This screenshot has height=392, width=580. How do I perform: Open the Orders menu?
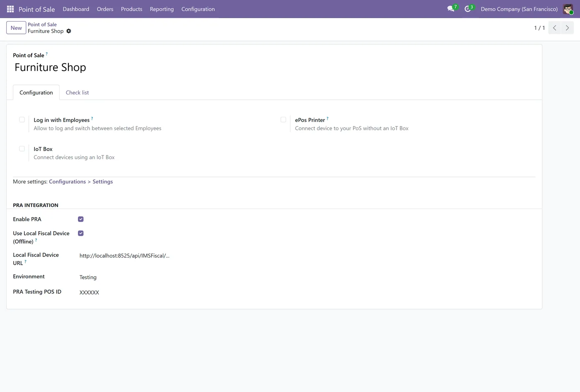[x=105, y=9]
